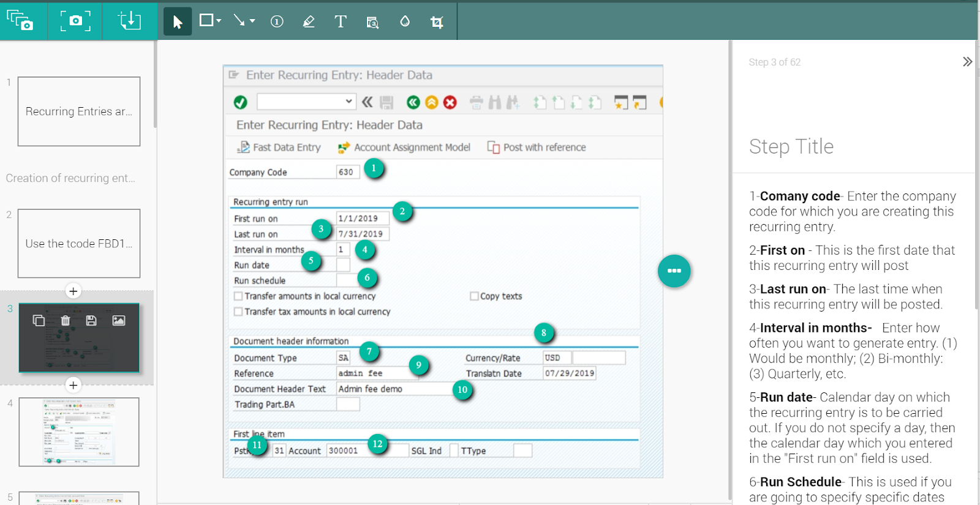Click the import download icon
Image resolution: width=980 pixels, height=505 pixels.
click(x=129, y=21)
